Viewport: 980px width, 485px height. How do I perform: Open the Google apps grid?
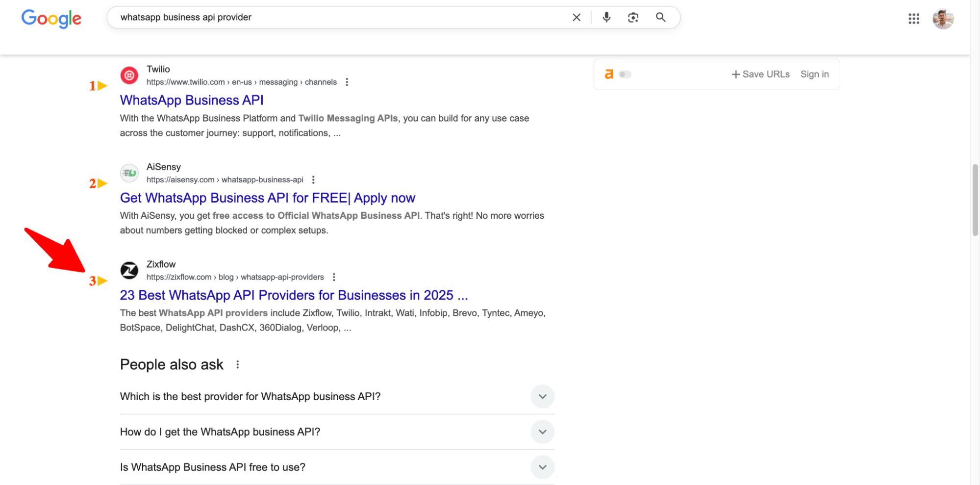(913, 19)
